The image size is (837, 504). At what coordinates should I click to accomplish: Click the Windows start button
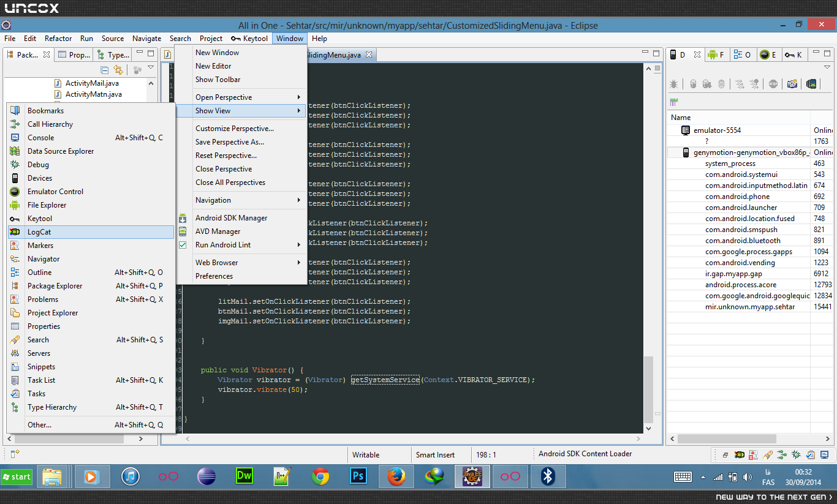[17, 476]
